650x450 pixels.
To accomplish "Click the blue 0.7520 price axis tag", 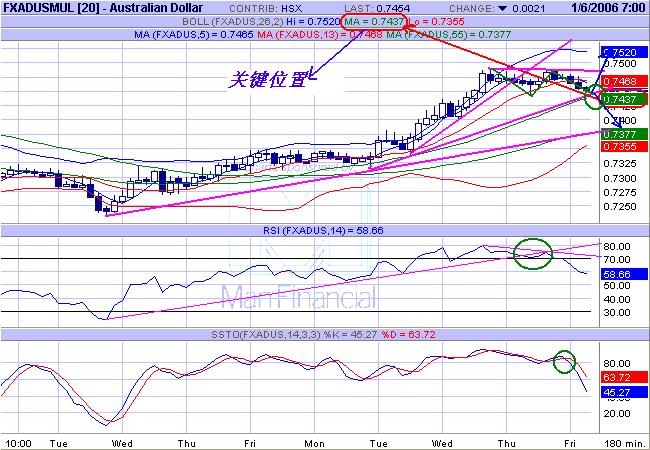I will (623, 52).
